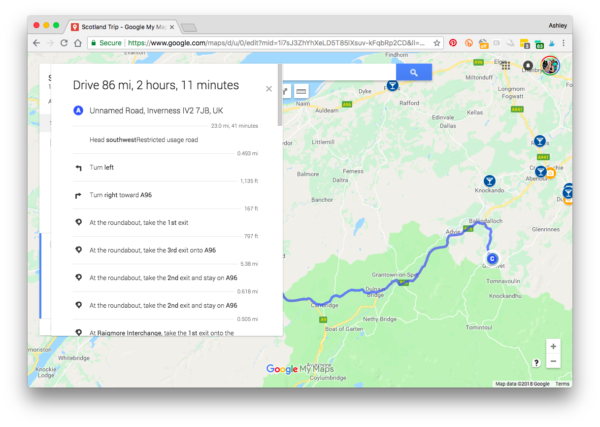The image size is (600, 427).
Task: Go to the browser home page
Action: (x=78, y=43)
